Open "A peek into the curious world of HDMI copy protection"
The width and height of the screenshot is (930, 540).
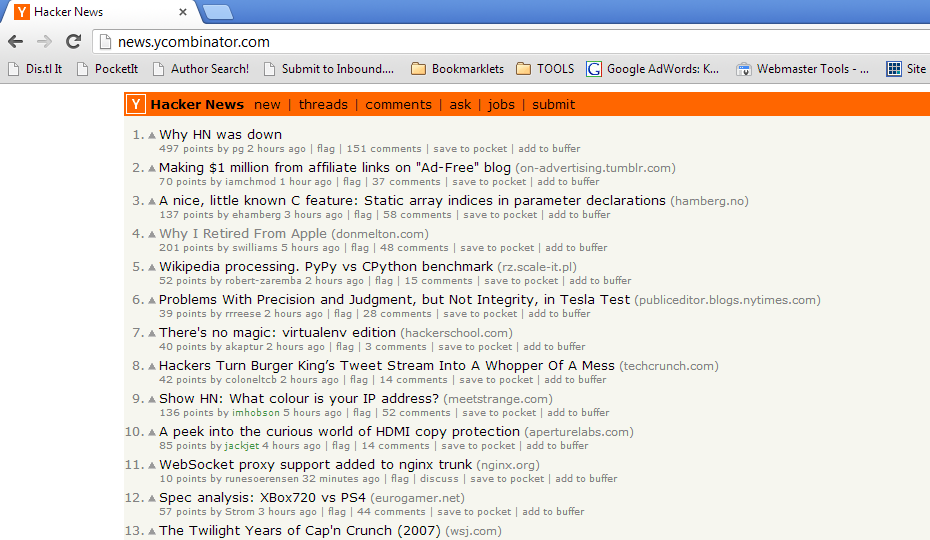pos(339,431)
